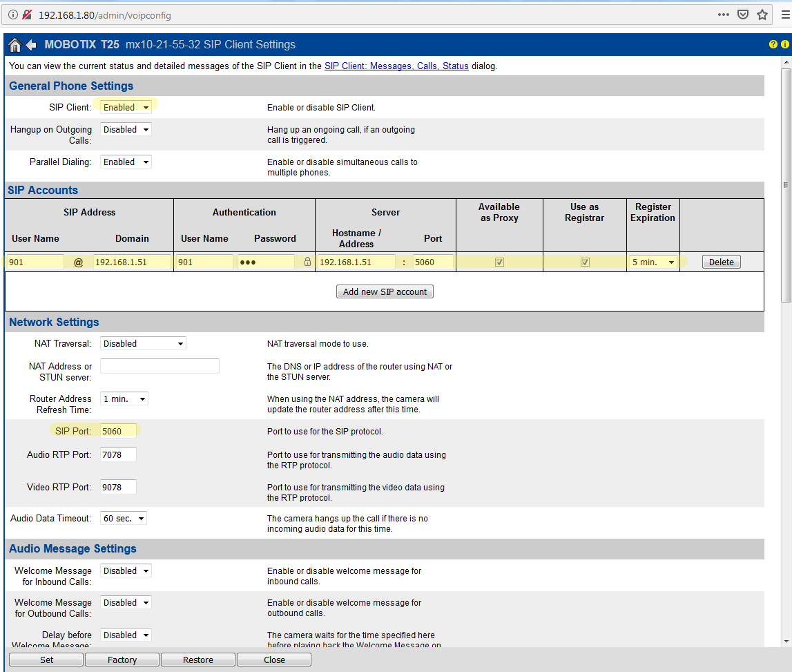Toggle the Use as Registrar checkbox
Viewport: 792px width, 672px height.
point(585,262)
